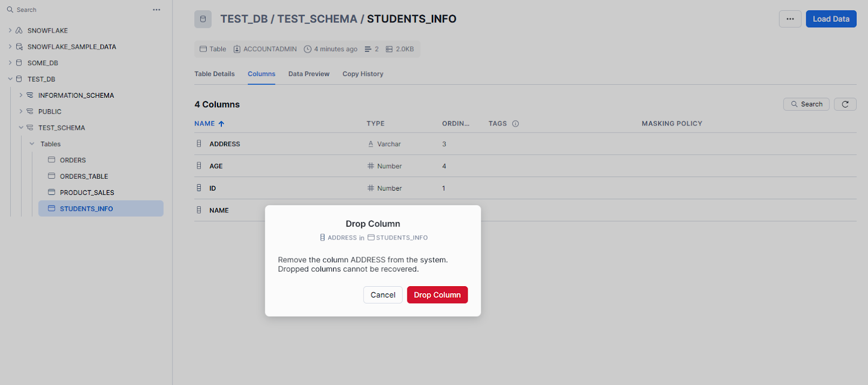Viewport: 868px width, 385px height.
Task: Click the columns Search field
Action: point(806,104)
